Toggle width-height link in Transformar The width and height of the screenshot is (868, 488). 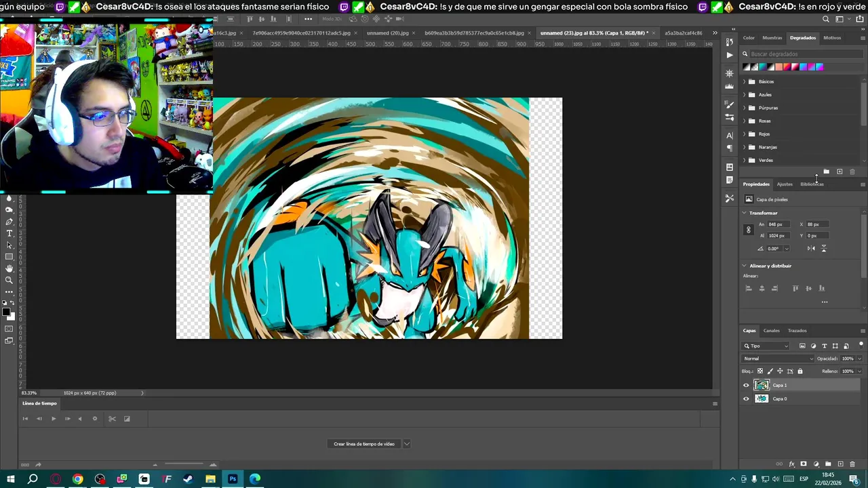pyautogui.click(x=749, y=230)
